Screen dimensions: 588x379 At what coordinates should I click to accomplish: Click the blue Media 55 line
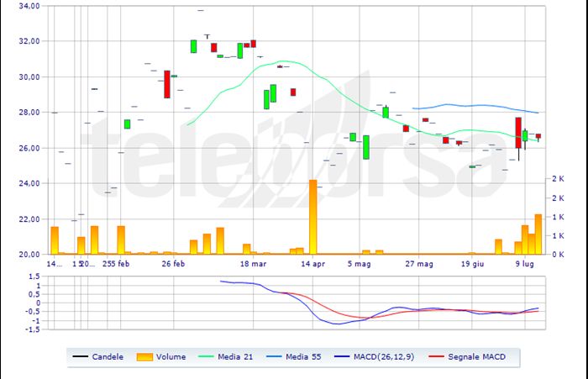(475, 107)
